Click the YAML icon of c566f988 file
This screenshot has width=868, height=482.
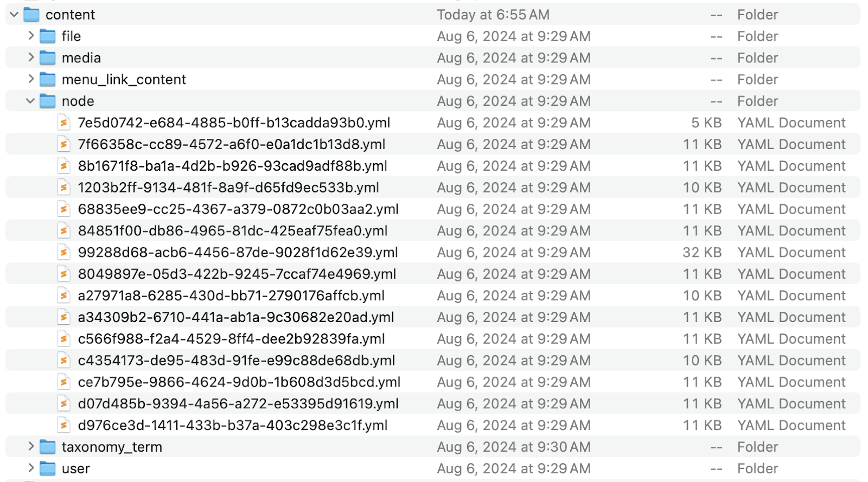tap(64, 339)
